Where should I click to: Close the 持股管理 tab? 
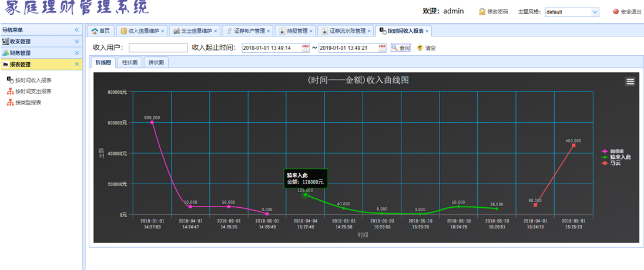coord(311,31)
